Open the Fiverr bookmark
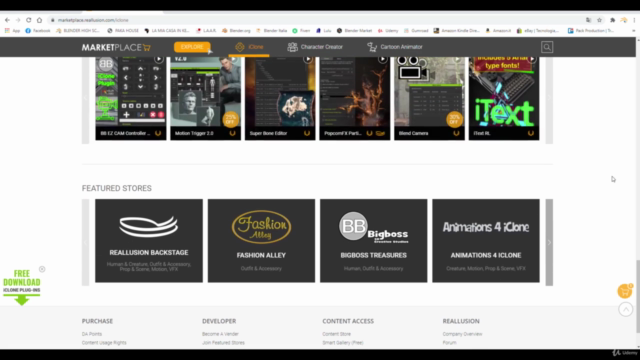Viewport: 640px width, 360px height. tap(301, 31)
